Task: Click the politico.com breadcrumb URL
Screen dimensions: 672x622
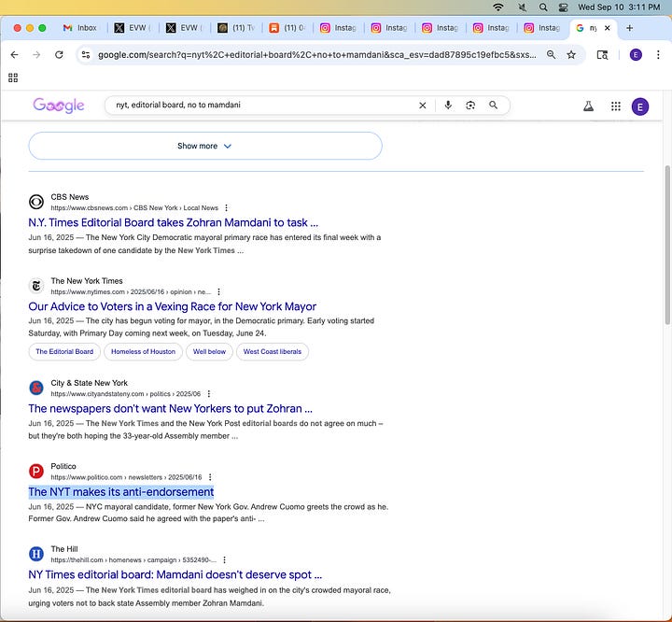Action: pyautogui.click(x=126, y=477)
